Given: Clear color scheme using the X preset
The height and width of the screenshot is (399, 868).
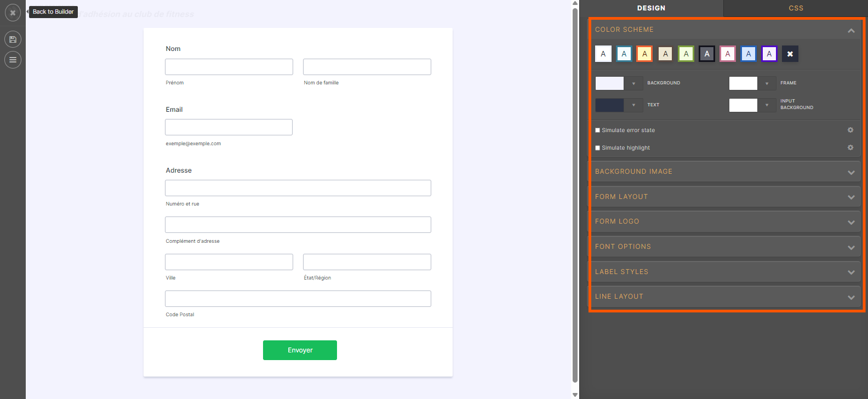Looking at the screenshot, I should 790,54.
